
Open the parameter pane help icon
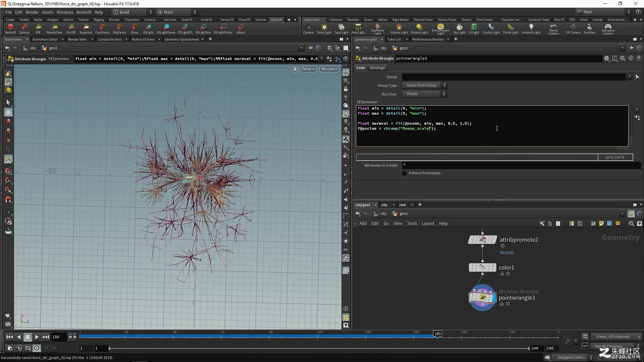click(639, 58)
